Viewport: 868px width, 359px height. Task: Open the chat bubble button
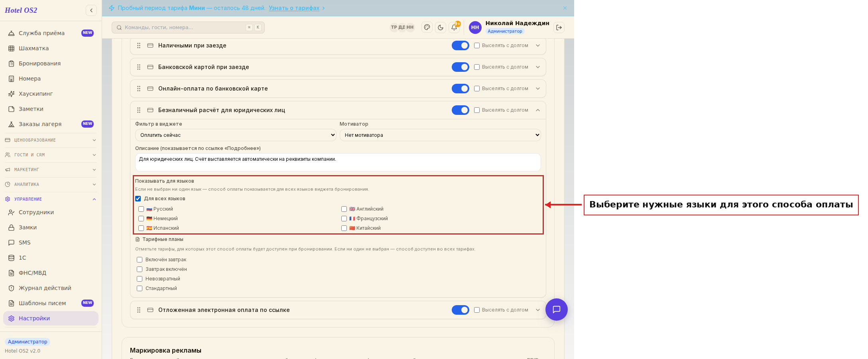pos(557,310)
